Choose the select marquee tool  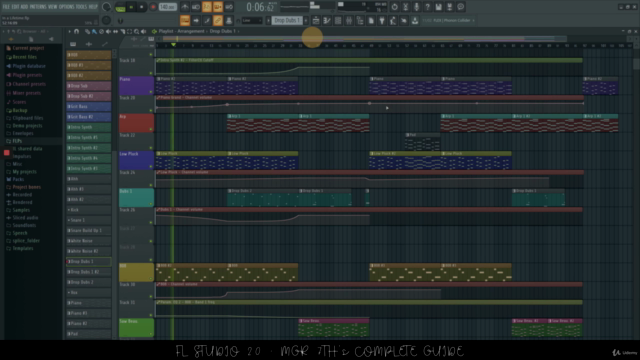pos(129,31)
